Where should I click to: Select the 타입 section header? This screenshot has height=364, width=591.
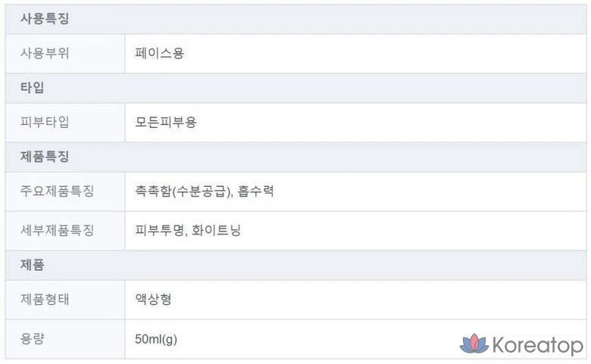pyautogui.click(x=32, y=88)
